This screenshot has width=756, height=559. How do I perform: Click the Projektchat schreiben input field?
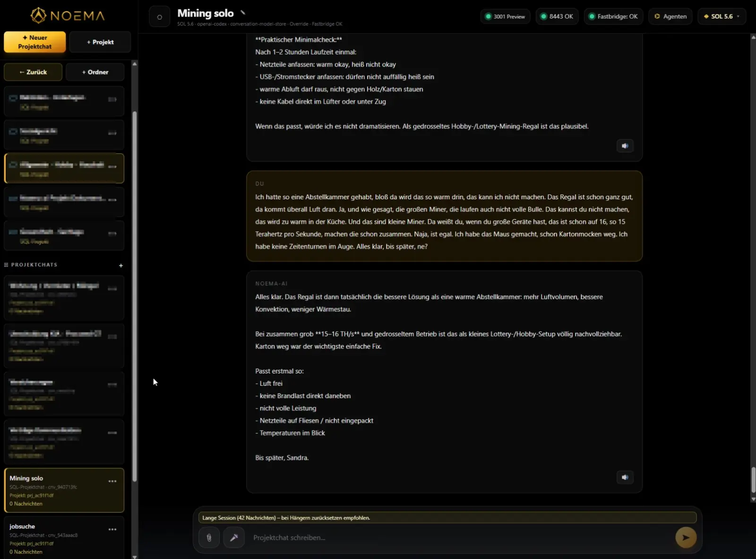coord(461,537)
